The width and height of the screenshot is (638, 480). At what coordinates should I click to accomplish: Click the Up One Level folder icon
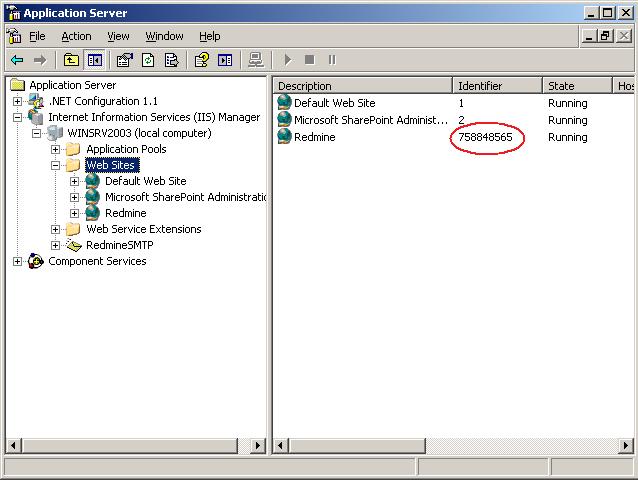click(x=71, y=60)
